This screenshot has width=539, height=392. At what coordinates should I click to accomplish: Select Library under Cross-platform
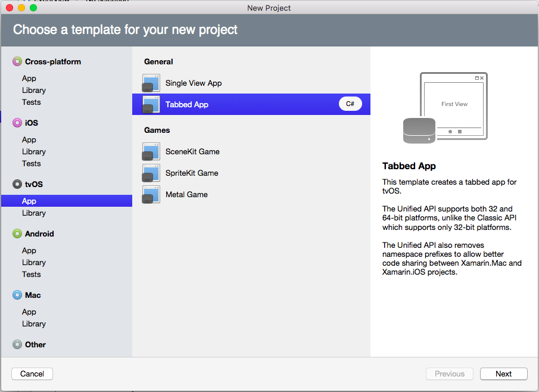[34, 91]
